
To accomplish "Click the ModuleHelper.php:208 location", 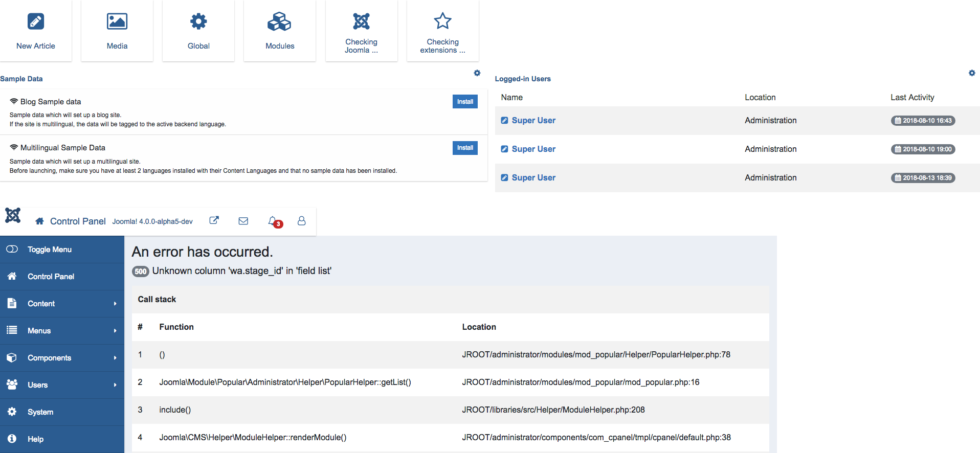I will pyautogui.click(x=553, y=410).
